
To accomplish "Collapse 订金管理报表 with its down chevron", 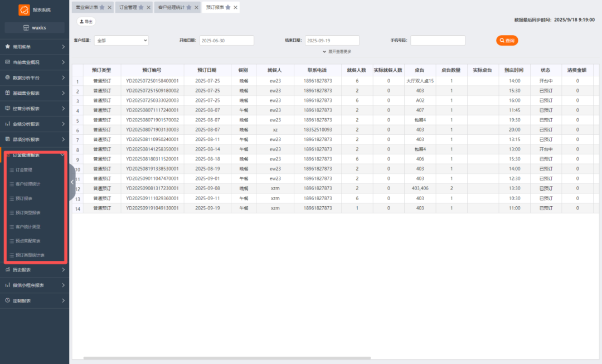I will tap(62, 155).
